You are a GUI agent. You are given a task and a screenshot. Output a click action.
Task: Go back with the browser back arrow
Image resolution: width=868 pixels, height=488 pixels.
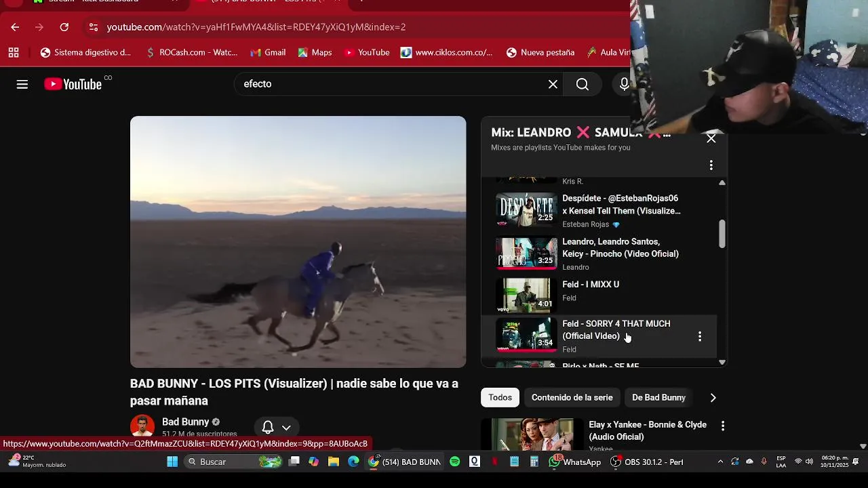(15, 27)
